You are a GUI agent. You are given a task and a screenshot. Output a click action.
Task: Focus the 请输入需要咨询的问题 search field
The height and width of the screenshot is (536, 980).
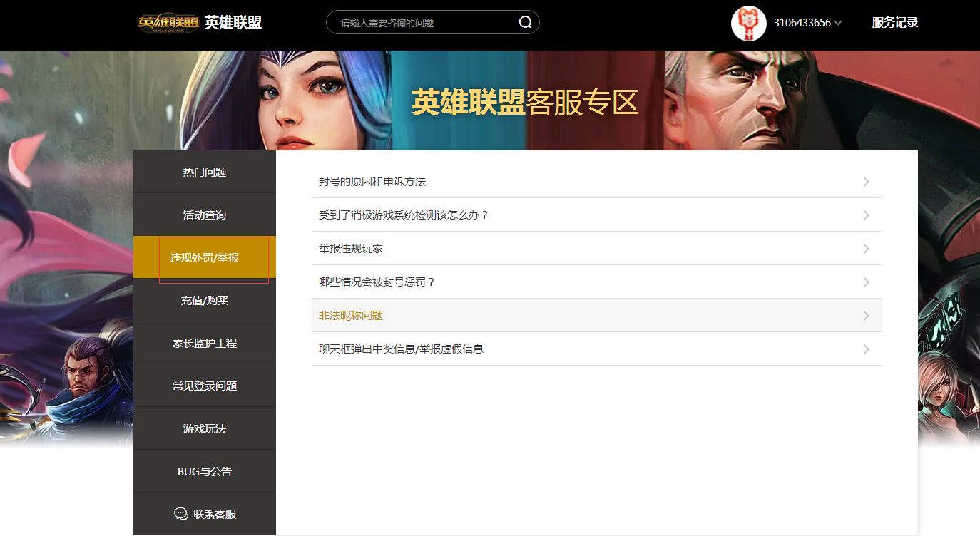pyautogui.click(x=433, y=23)
